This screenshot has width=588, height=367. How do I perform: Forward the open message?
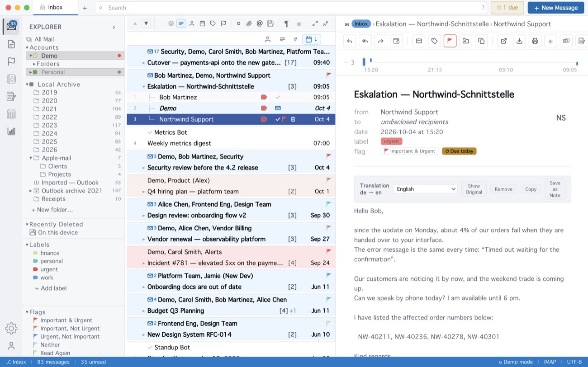pos(380,41)
